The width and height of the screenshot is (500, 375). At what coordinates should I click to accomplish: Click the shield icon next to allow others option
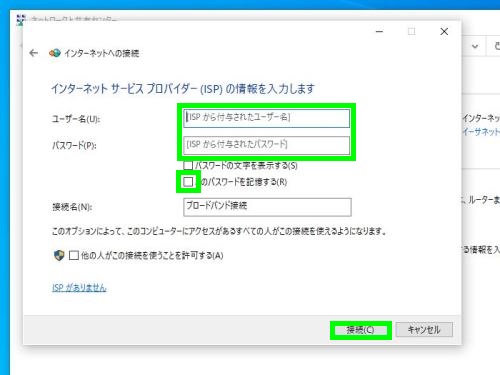click(x=59, y=255)
